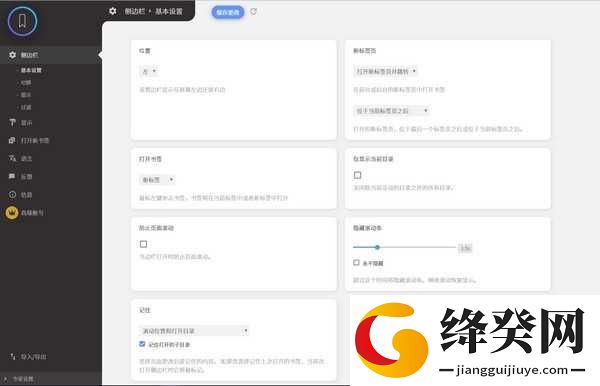
Task: Click the import/export arrows icon
Action: tap(12, 357)
